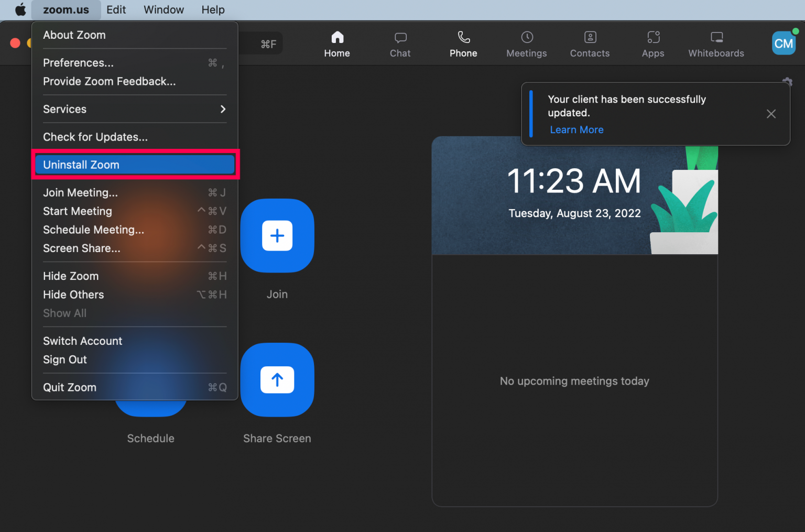The width and height of the screenshot is (805, 532).
Task: Click the settings gear above the notification
Action: 788,82
